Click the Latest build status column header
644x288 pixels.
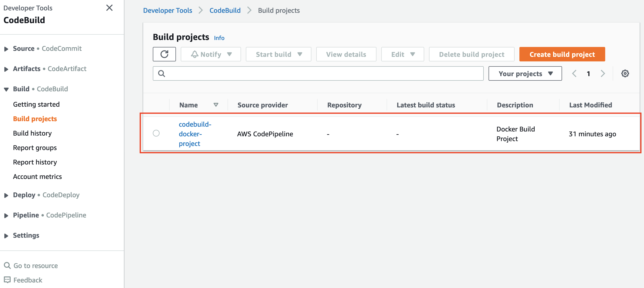426,105
